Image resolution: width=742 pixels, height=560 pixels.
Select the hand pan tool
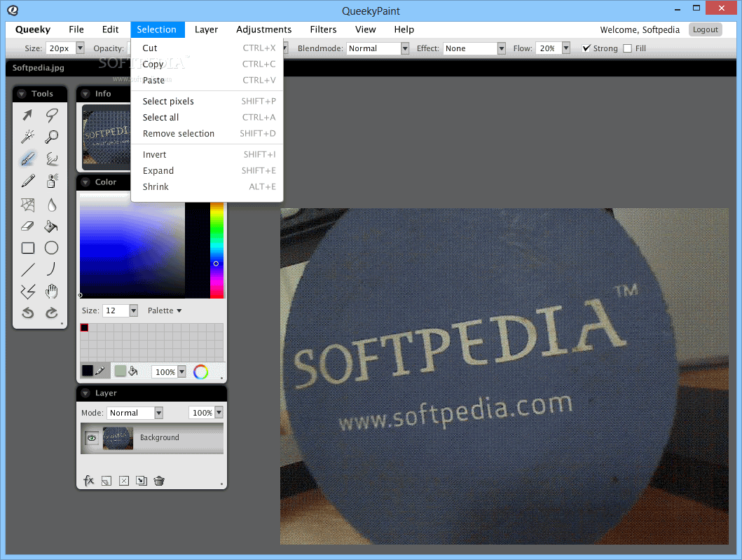click(52, 292)
